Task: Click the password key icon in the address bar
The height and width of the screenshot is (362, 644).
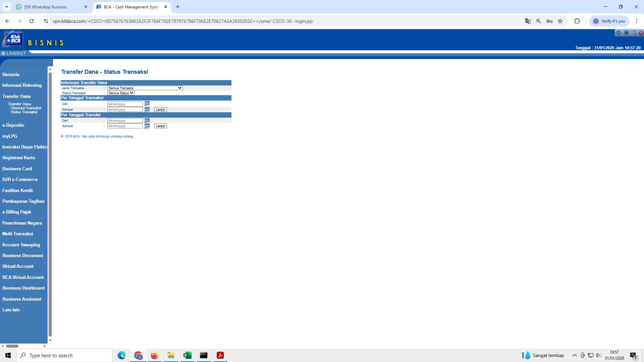Action: click(x=549, y=21)
